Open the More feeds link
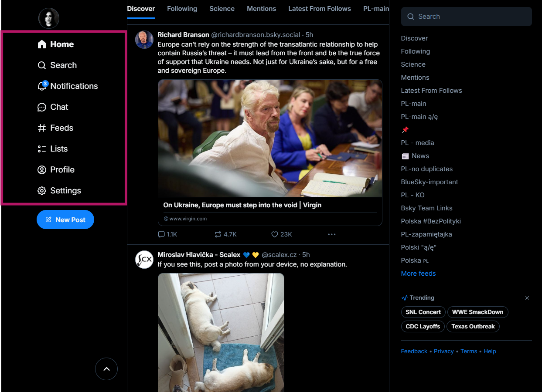Image resolution: width=542 pixels, height=392 pixels. pos(418,274)
